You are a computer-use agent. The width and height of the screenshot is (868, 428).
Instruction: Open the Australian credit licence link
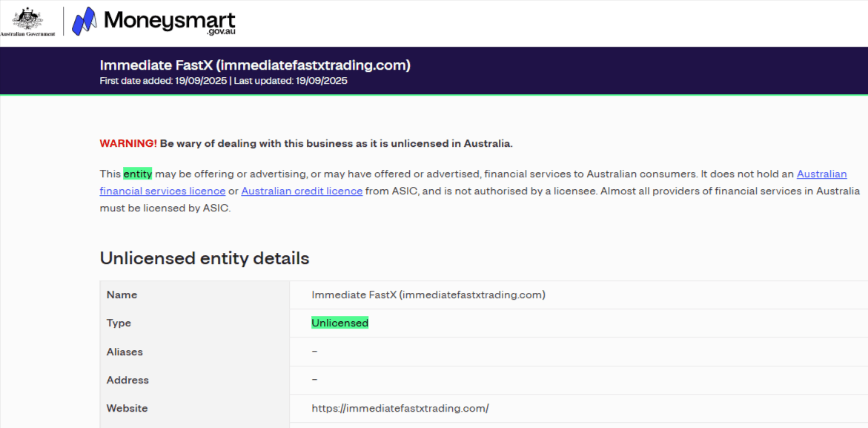[x=302, y=191]
